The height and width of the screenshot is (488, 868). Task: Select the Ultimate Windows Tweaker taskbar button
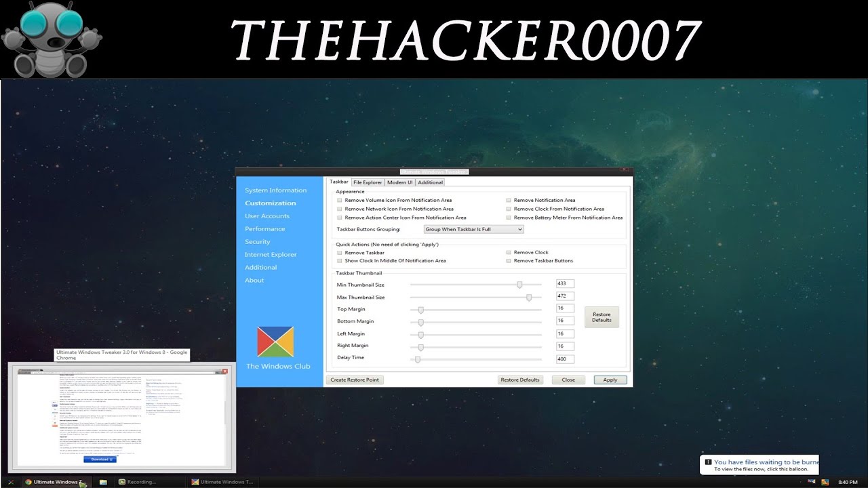pyautogui.click(x=222, y=482)
